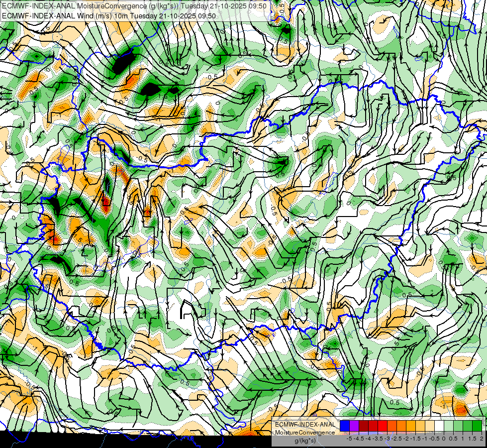Click the 'ECMWF-INDEX-ANAL' label in the legend box

(305, 425)
